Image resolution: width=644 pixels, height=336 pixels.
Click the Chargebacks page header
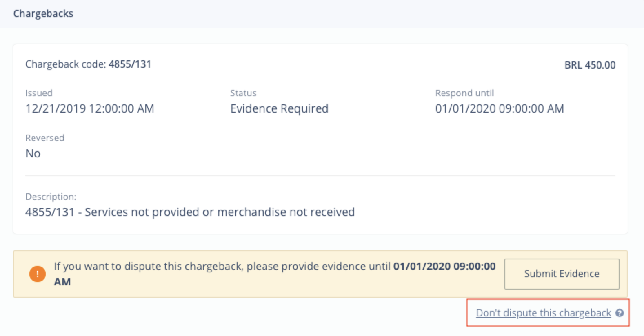tap(43, 13)
